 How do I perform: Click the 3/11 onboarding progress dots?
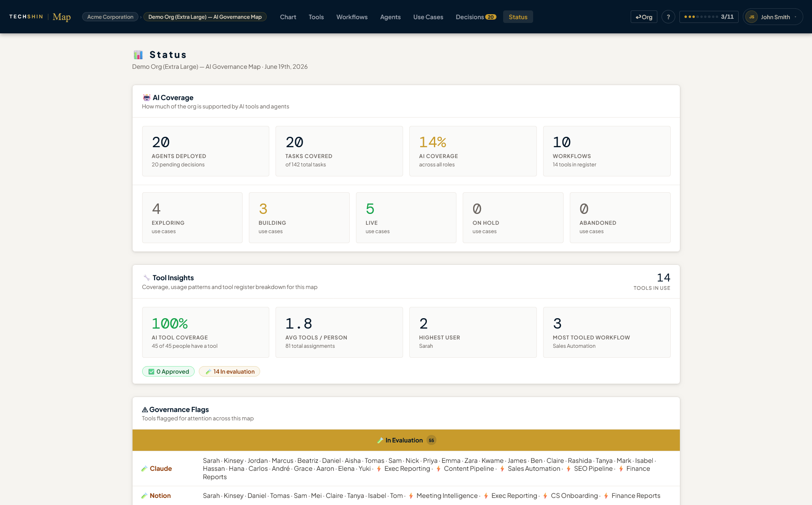(x=709, y=17)
